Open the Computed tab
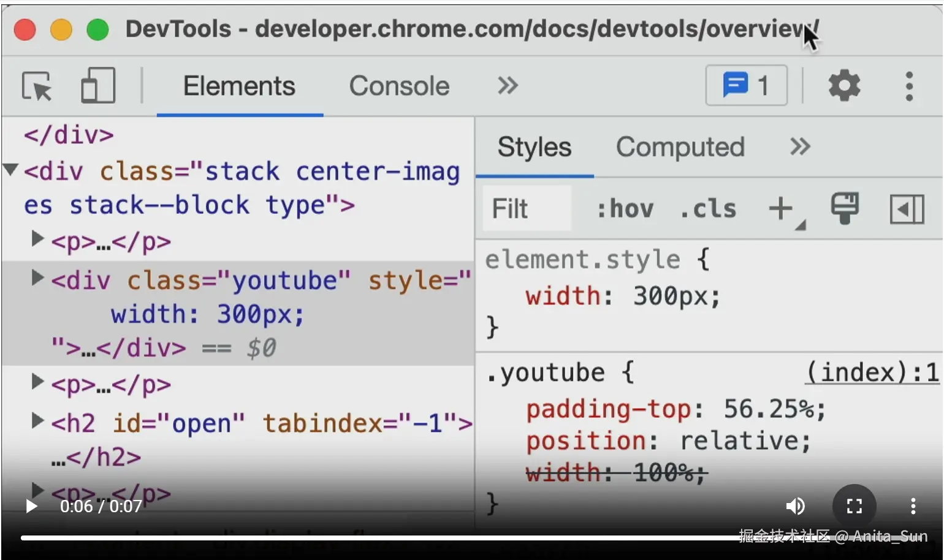944x560 pixels. point(680,147)
